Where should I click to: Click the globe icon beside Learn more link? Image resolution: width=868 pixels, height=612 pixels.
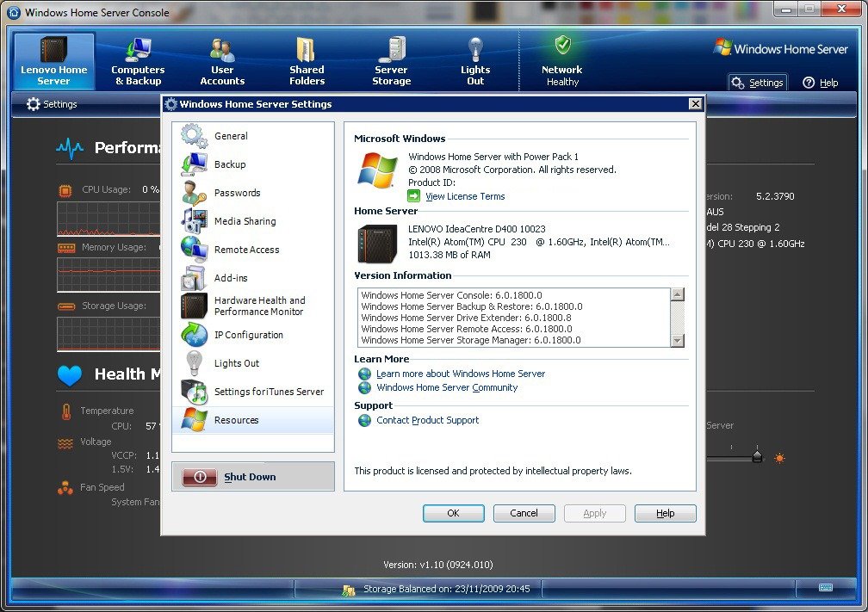[x=364, y=374]
